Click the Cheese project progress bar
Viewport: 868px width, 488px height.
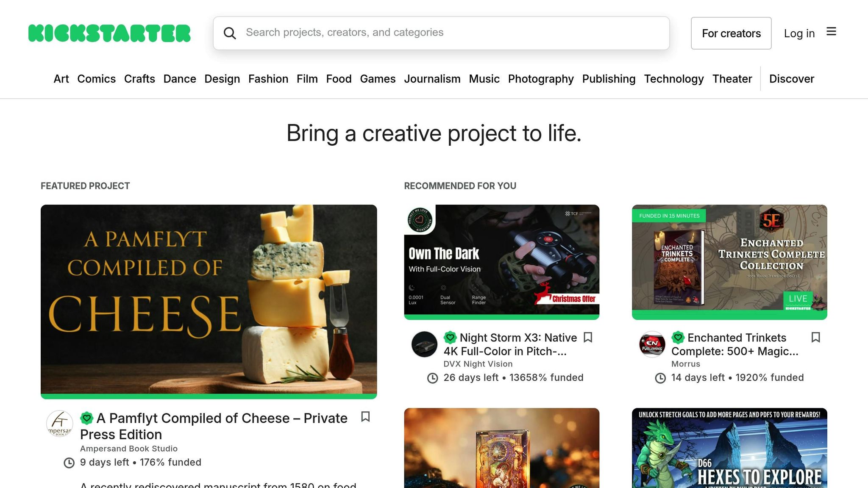[209, 395]
